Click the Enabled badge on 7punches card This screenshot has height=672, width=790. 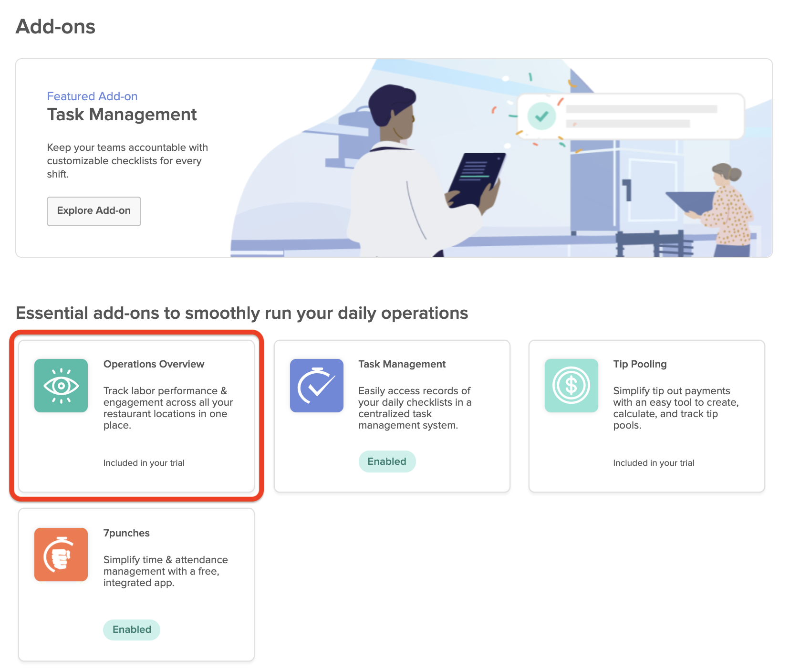click(132, 630)
